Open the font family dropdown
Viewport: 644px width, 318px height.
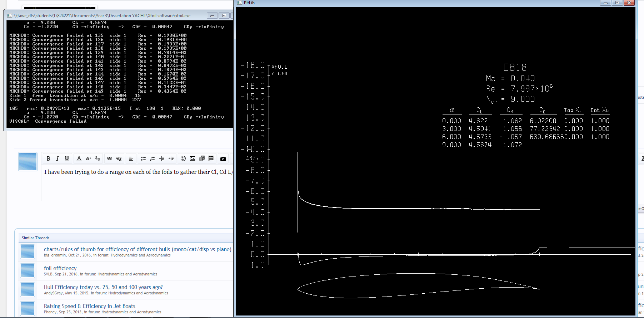click(x=98, y=158)
